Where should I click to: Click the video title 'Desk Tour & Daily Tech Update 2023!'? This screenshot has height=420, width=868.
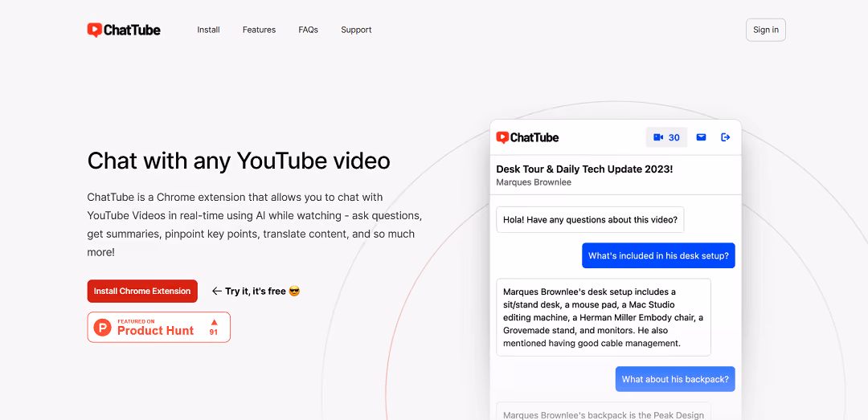tap(584, 169)
